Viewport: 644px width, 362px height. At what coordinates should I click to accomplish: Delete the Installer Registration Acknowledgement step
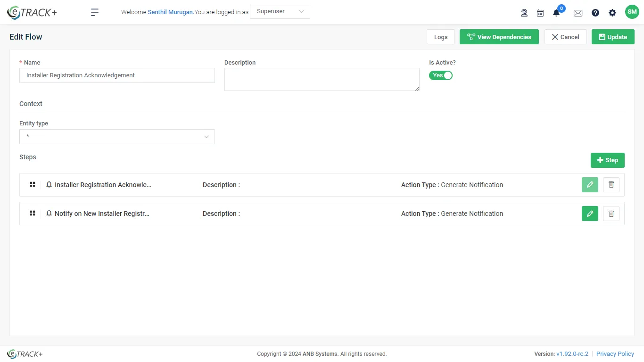(611, 185)
